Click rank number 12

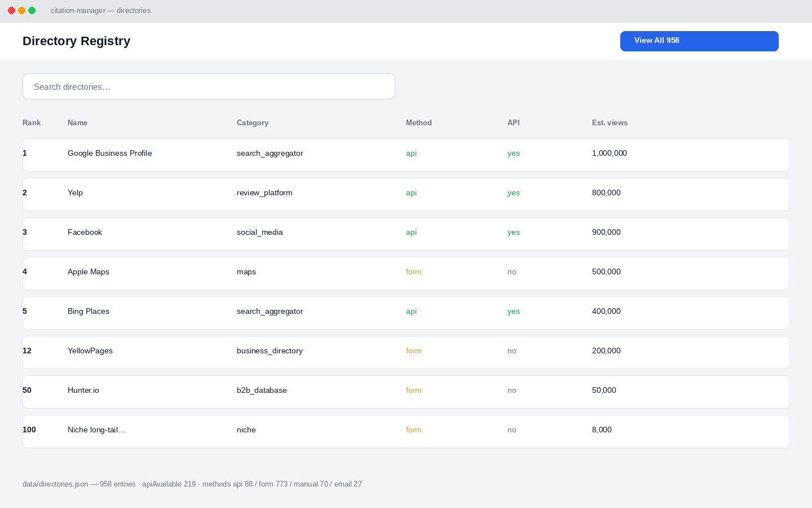(x=27, y=351)
